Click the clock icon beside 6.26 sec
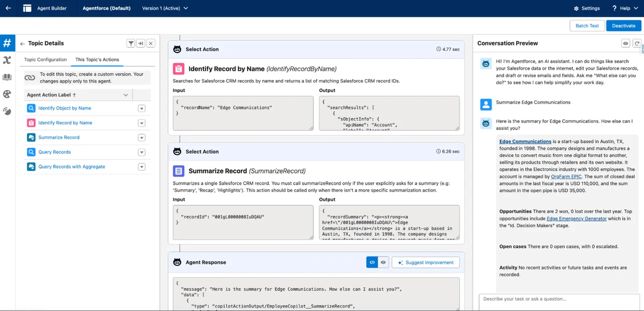 439,151
